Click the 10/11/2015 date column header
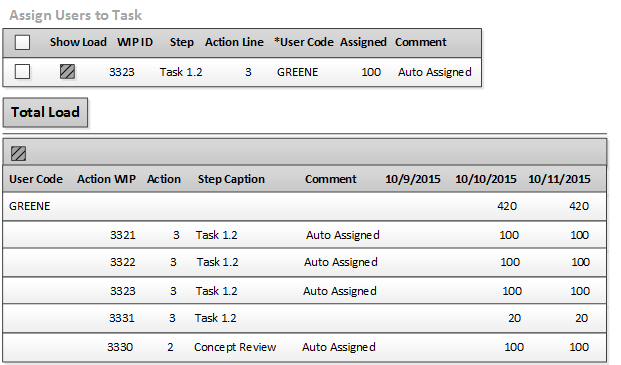The height and width of the screenshot is (365, 621). (559, 179)
